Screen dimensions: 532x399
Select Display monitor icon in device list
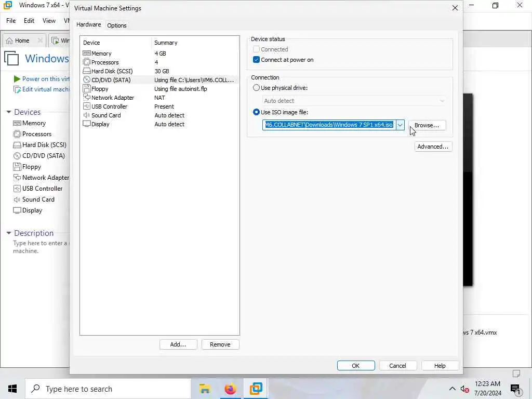tap(87, 124)
